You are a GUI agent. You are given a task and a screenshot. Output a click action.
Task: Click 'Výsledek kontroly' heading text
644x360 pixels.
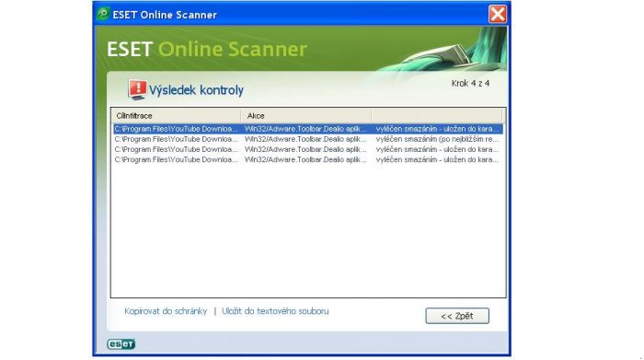point(196,90)
